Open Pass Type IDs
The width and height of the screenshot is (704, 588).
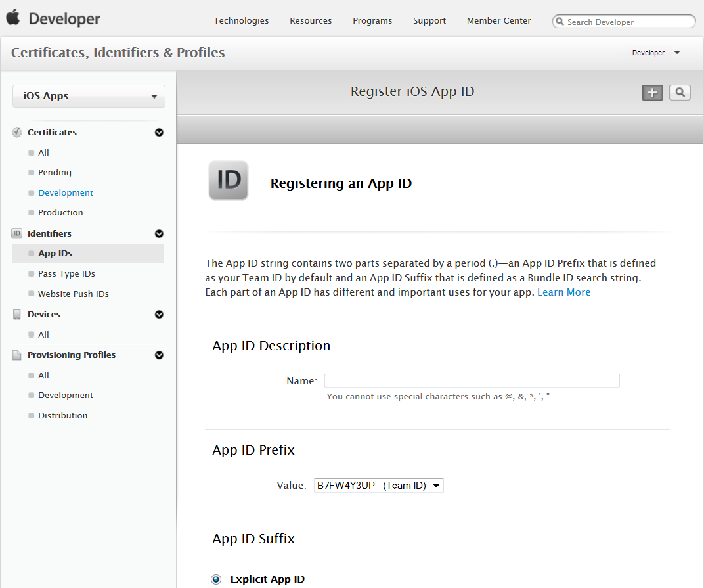[x=66, y=273]
